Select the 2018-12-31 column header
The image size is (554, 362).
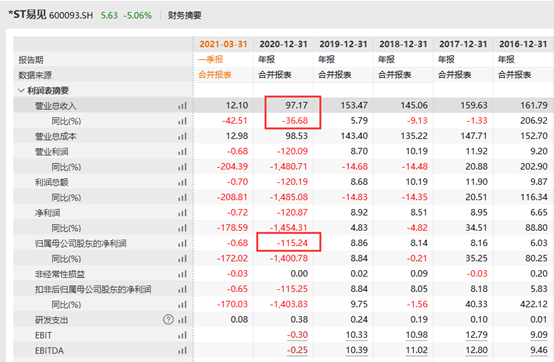[x=403, y=44]
